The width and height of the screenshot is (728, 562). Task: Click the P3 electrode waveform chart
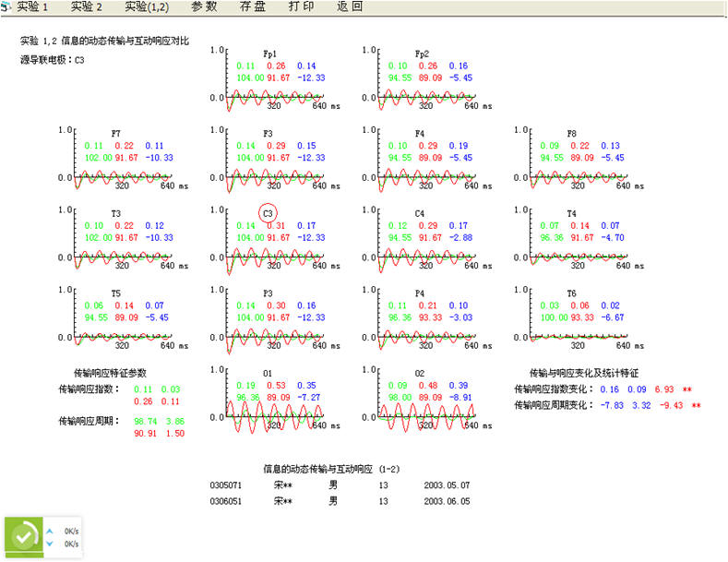pos(275,319)
